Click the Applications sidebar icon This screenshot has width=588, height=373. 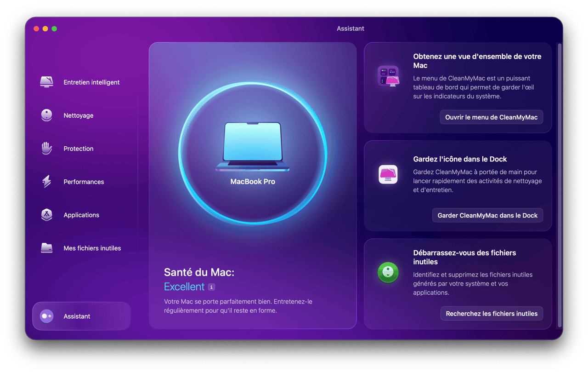(x=46, y=215)
